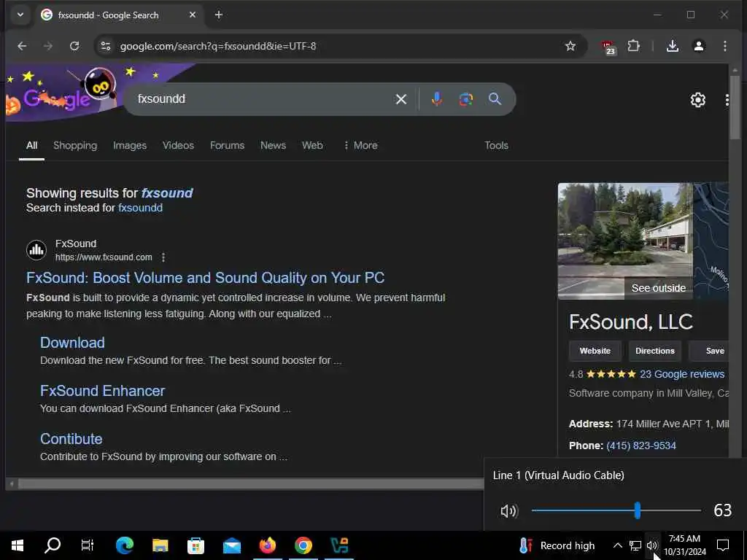Open the 23 Google reviews link

tap(682, 374)
